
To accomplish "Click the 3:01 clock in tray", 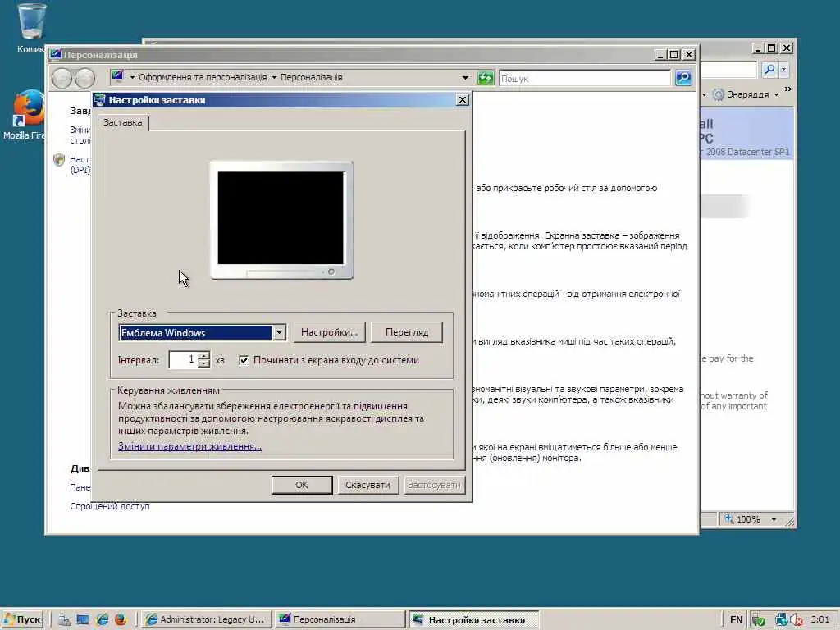I will tap(819, 620).
